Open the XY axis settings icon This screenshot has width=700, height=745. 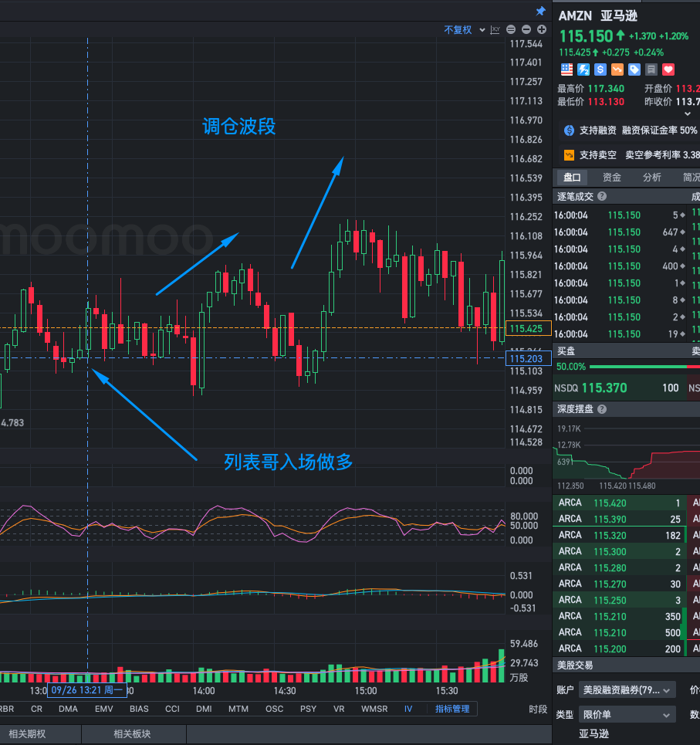click(495, 30)
